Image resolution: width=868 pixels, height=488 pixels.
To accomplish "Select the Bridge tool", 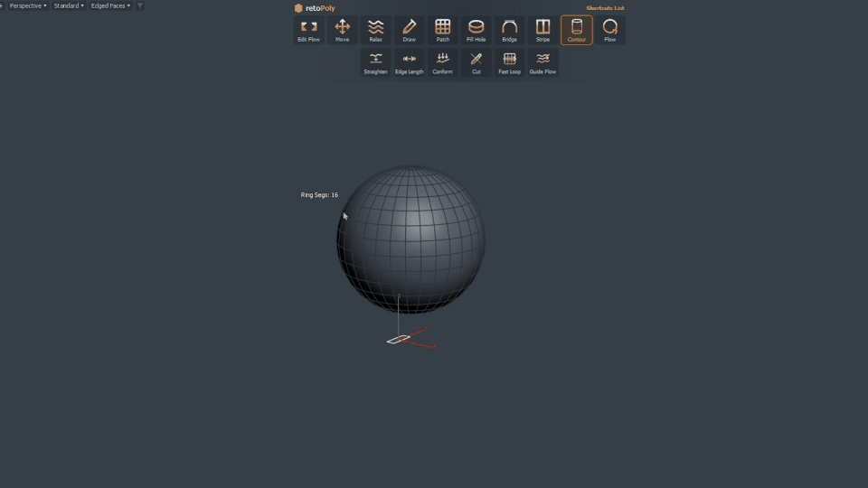I will 509,31.
